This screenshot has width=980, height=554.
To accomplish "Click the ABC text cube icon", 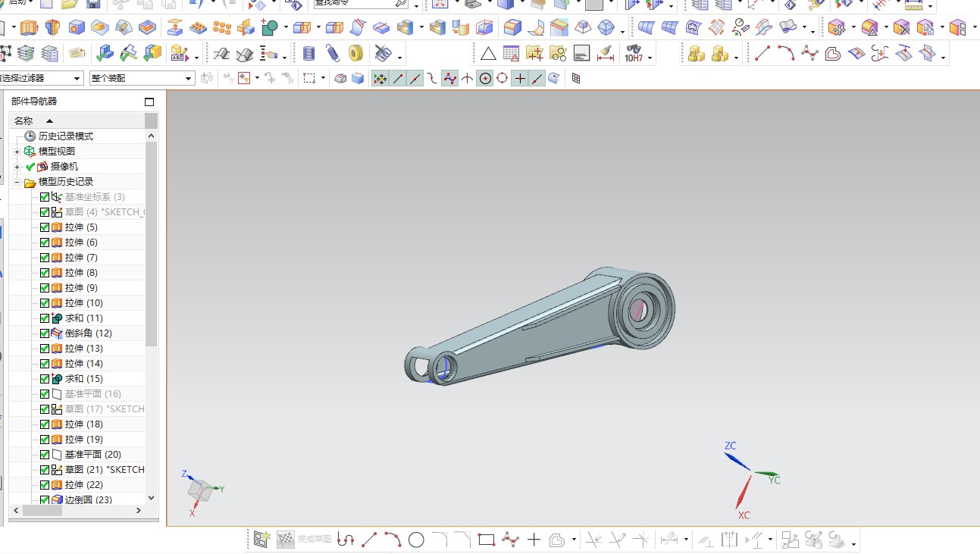I will [179, 54].
